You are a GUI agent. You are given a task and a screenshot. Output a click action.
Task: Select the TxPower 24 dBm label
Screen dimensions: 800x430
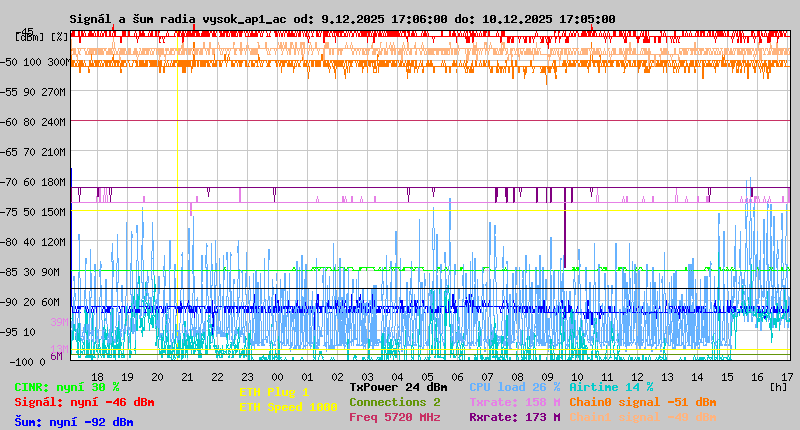pyautogui.click(x=398, y=387)
